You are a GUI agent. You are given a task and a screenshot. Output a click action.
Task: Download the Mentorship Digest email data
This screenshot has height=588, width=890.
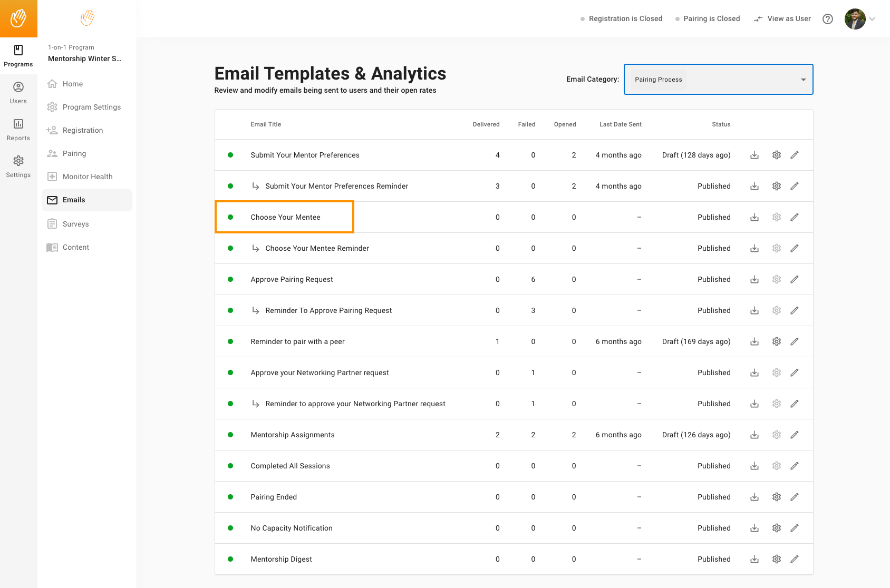point(754,559)
